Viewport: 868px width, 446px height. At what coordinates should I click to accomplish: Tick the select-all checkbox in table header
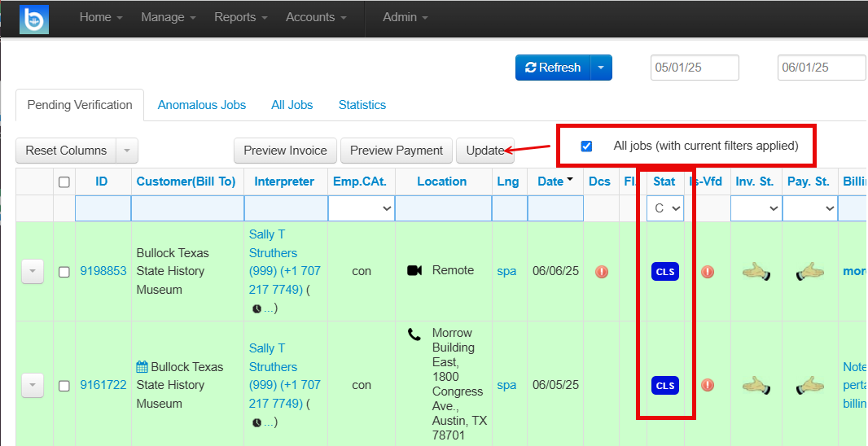[x=64, y=182]
